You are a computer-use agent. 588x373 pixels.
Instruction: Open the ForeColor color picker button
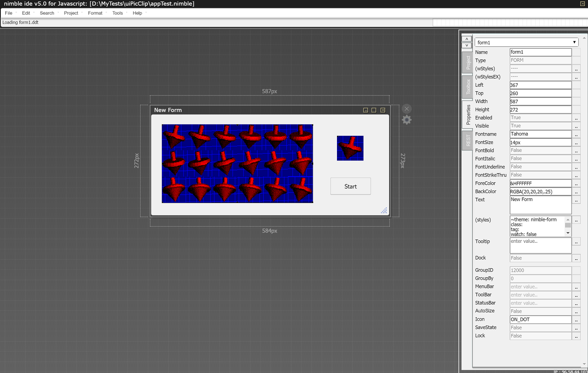coord(576,183)
